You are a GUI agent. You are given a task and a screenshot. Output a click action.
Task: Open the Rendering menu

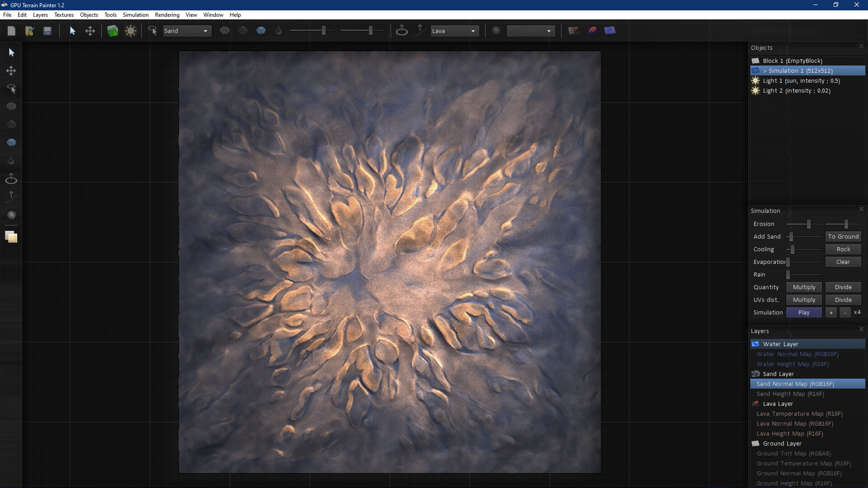(167, 14)
